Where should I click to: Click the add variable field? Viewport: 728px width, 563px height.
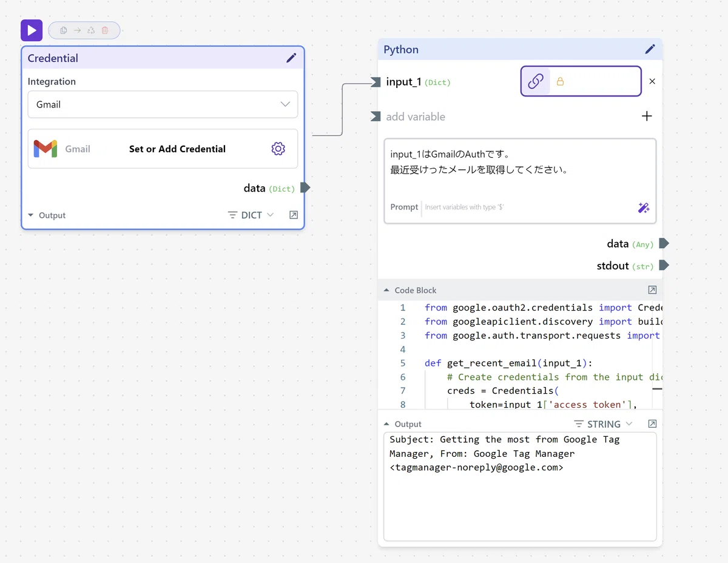(x=416, y=116)
